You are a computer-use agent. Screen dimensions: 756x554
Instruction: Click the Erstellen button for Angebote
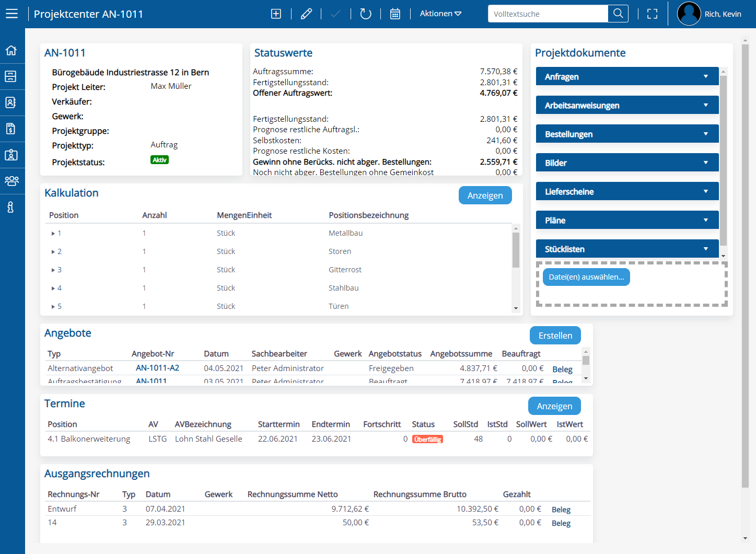tap(555, 335)
